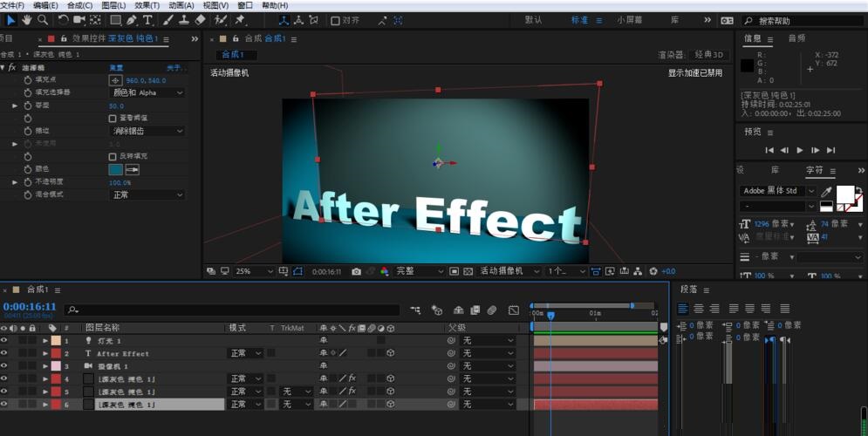Select the Type text tool
The height and width of the screenshot is (436, 868).
coord(147,20)
